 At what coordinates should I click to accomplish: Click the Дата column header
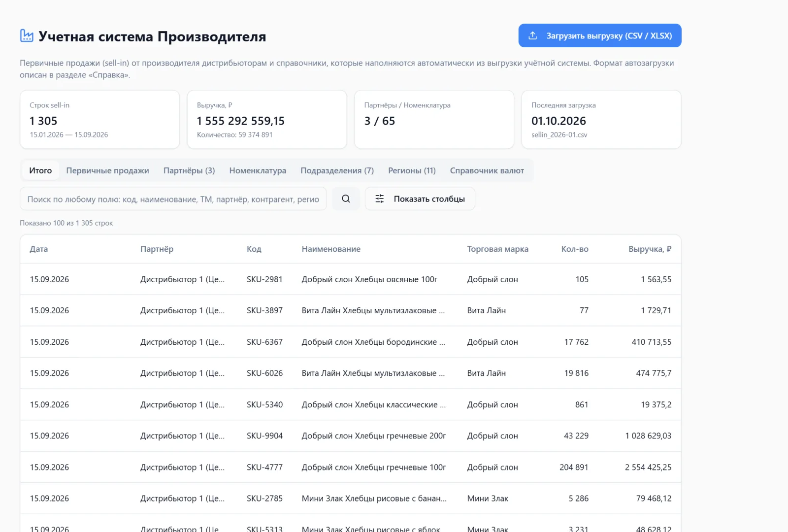[39, 249]
